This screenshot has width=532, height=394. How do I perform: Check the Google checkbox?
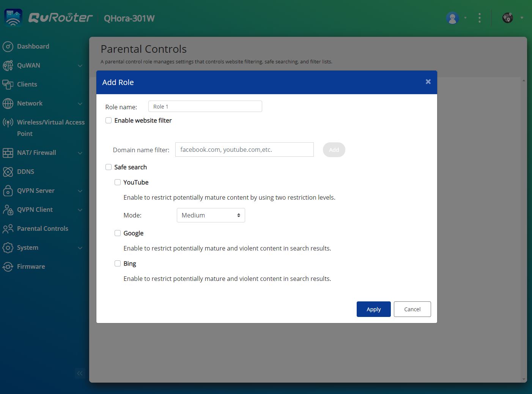(x=118, y=233)
